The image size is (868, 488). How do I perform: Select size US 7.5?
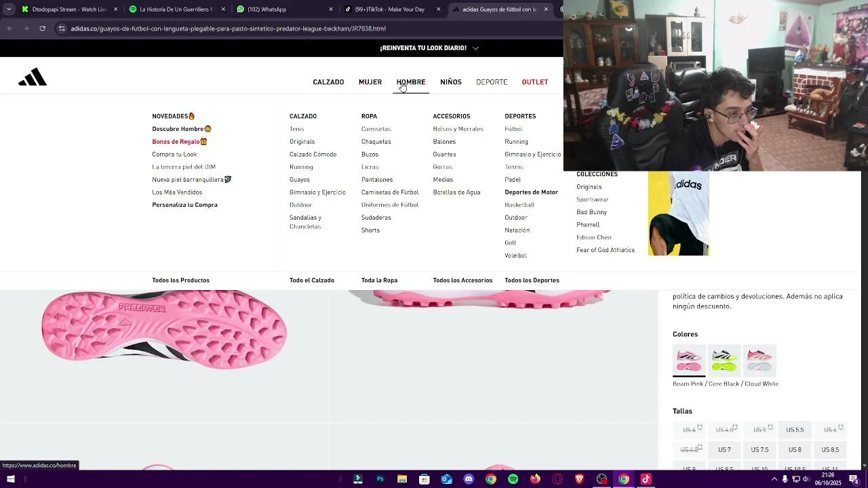click(759, 450)
